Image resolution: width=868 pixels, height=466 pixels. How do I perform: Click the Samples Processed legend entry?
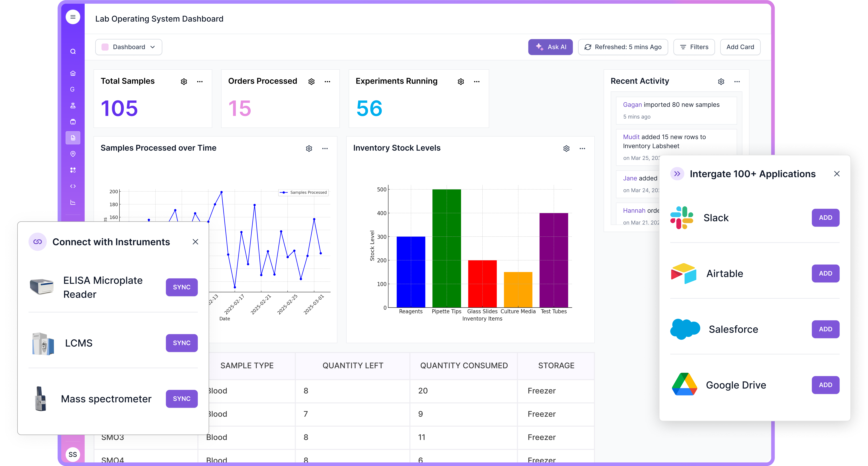(x=303, y=193)
